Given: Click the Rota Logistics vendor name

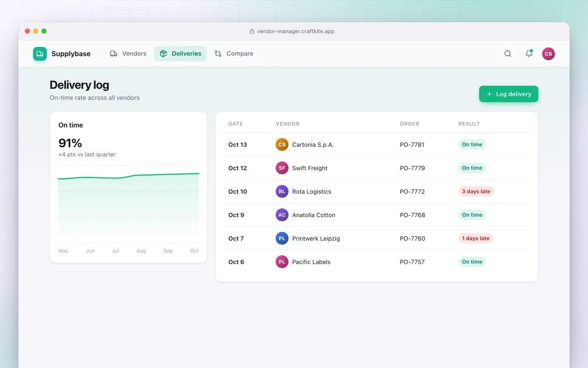Looking at the screenshot, I should coord(311,191).
